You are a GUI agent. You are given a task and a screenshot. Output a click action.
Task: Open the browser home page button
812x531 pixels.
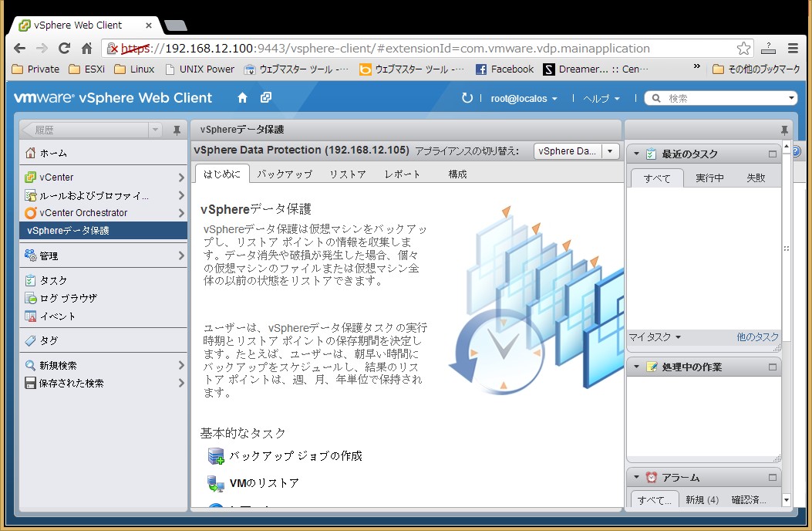(x=86, y=48)
